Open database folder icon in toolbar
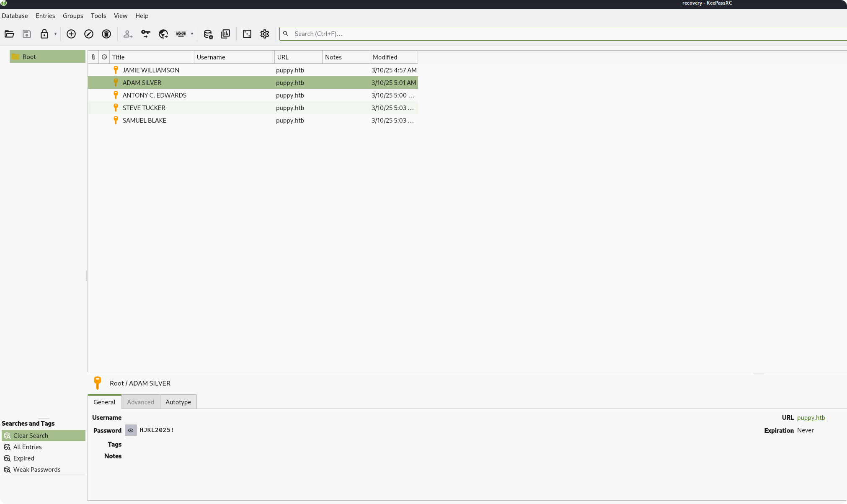 point(9,34)
